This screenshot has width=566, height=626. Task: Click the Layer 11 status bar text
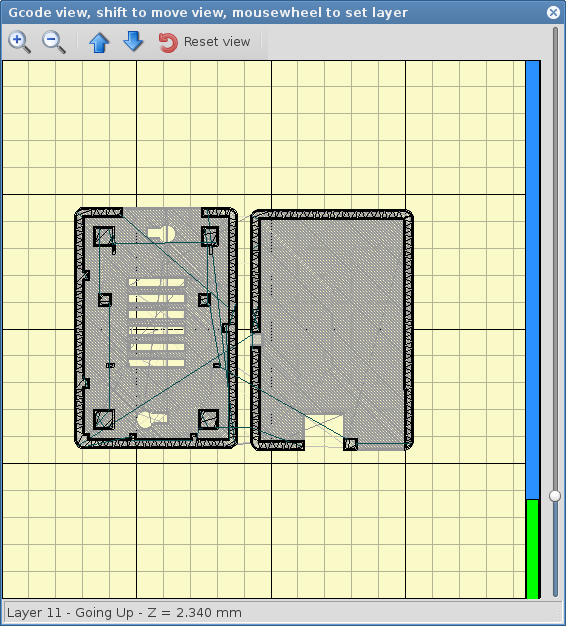[124, 612]
